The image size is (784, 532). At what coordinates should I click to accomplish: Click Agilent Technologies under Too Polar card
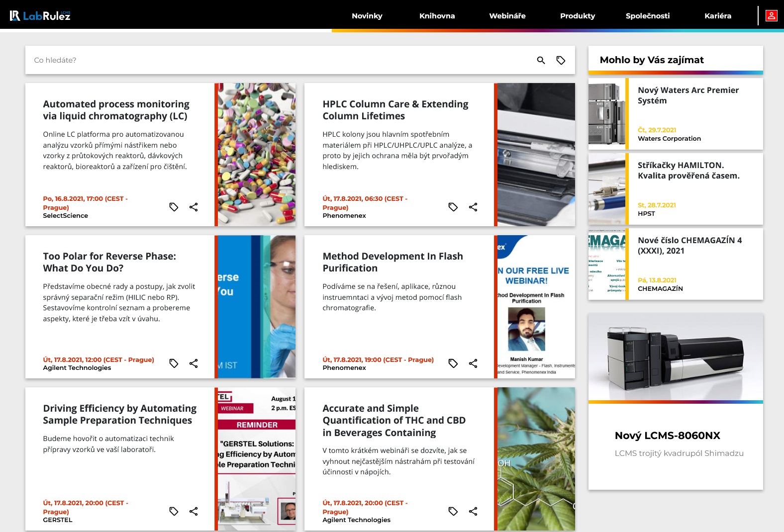77,368
